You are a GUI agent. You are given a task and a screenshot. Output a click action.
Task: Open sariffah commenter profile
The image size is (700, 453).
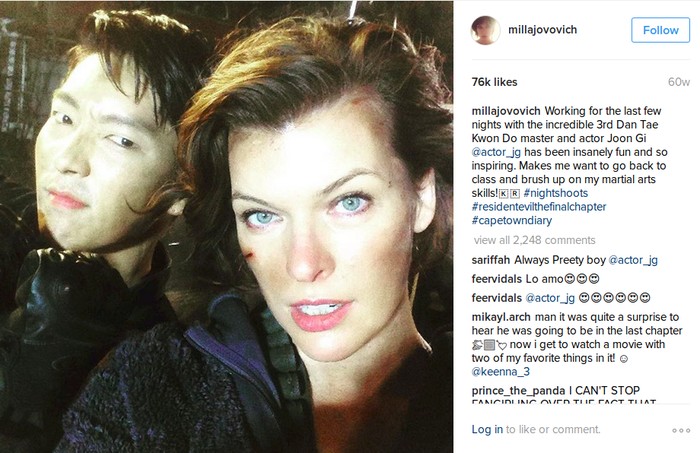(491, 260)
